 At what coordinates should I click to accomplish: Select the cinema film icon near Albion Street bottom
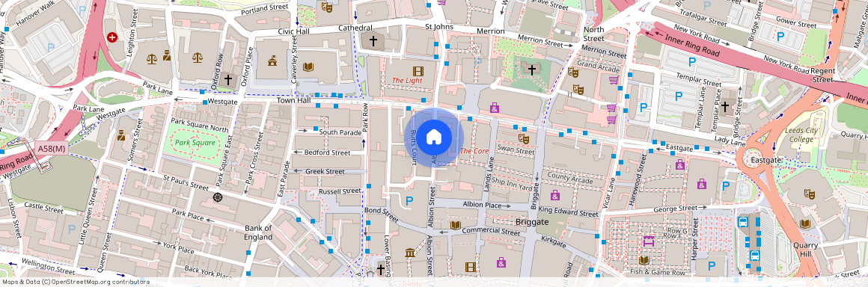click(x=470, y=267)
